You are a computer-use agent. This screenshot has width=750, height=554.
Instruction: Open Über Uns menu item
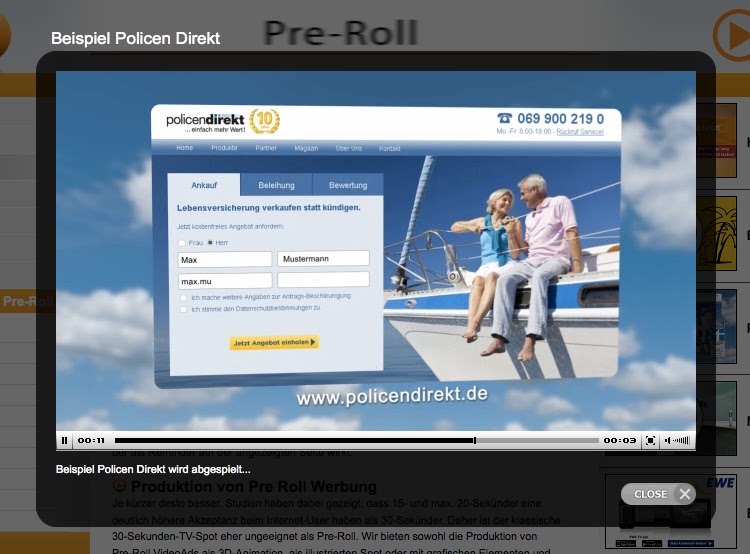[349, 148]
